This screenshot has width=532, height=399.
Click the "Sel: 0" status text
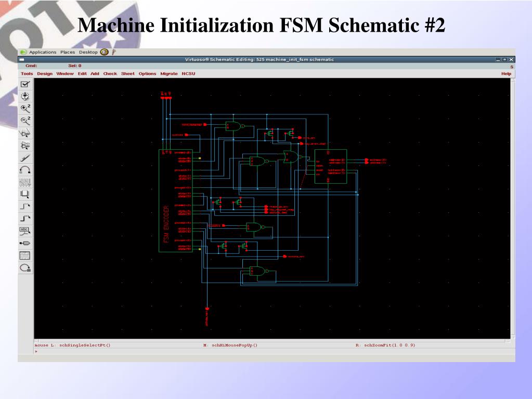[x=75, y=66]
